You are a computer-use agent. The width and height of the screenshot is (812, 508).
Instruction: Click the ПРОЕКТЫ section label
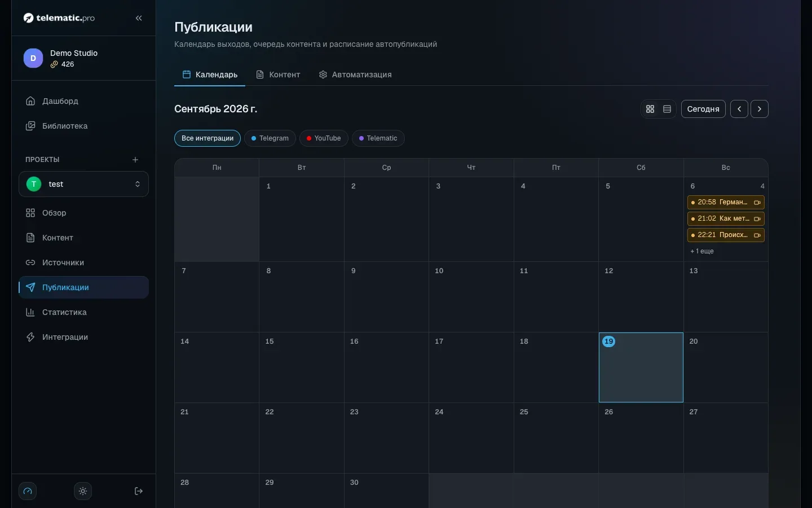pos(42,160)
